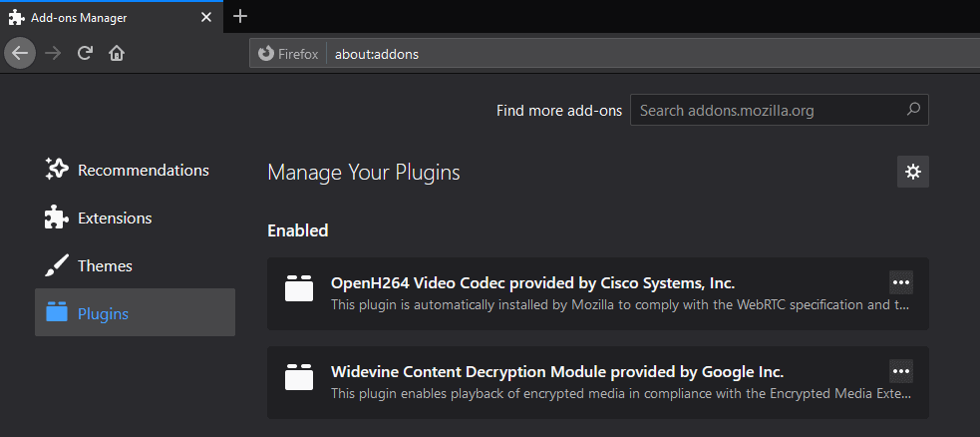
Task: Reload the current page
Action: (x=85, y=53)
